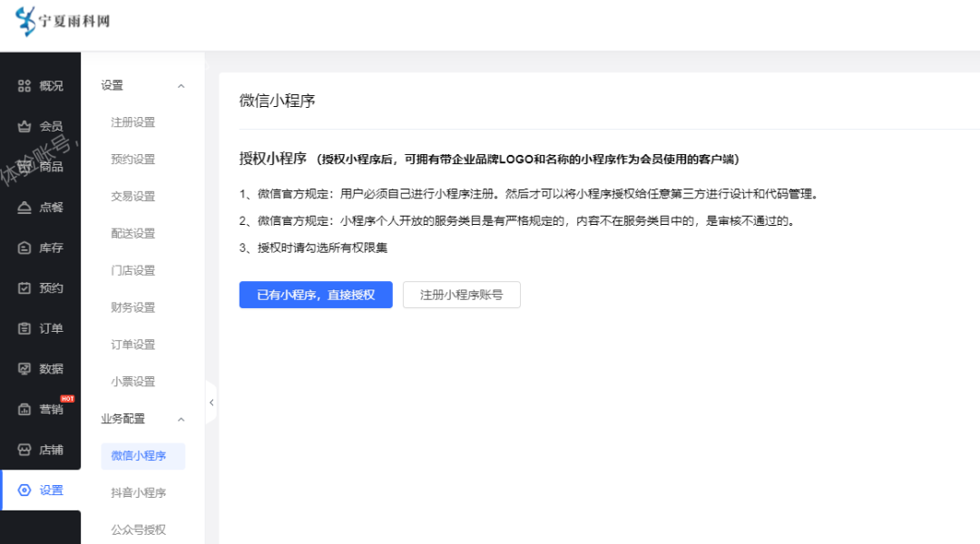Screen dimensions: 980x544
Task: Click the 点餐 dish cover icon
Action: pyautogui.click(x=24, y=208)
